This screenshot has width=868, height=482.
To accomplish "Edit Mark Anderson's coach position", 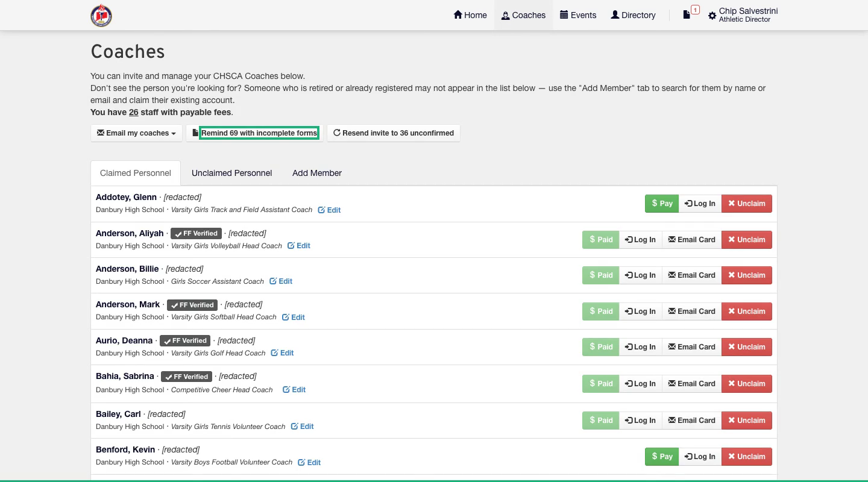I will point(294,318).
